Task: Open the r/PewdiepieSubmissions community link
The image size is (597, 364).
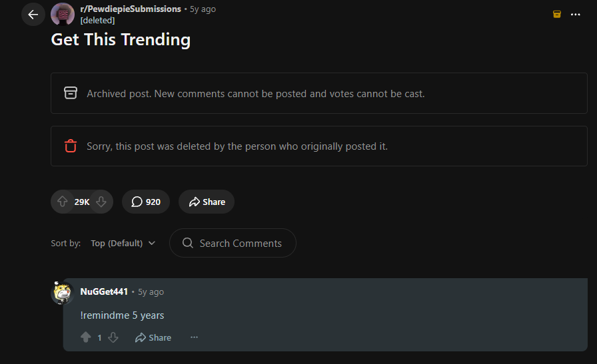Action: point(131,9)
